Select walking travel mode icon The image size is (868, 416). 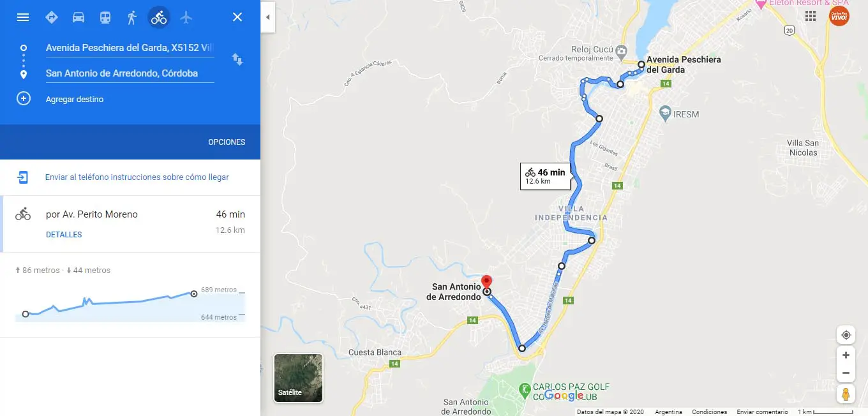tap(132, 17)
